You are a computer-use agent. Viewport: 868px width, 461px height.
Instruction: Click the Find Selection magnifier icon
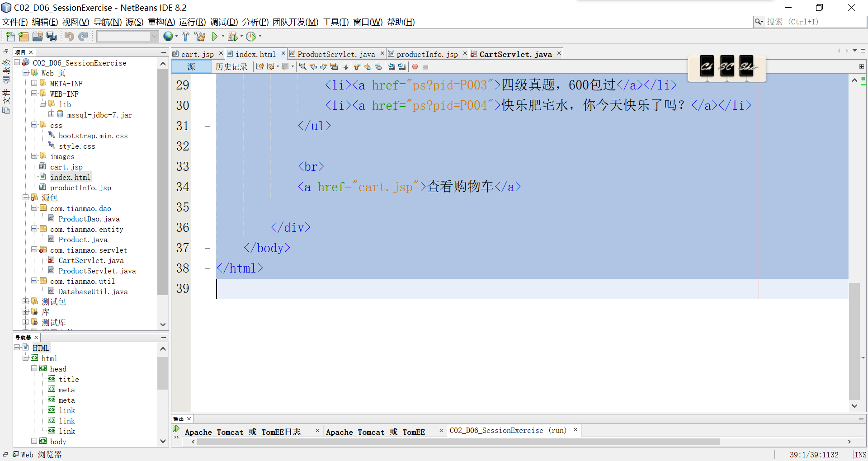tap(303, 66)
